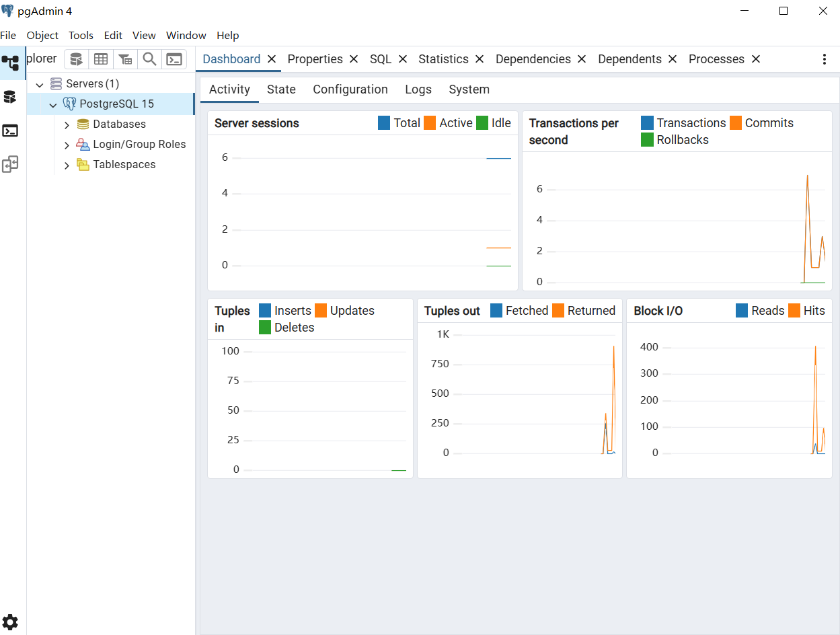The height and width of the screenshot is (635, 840).
Task: Open the System sub-tab
Action: [469, 89]
